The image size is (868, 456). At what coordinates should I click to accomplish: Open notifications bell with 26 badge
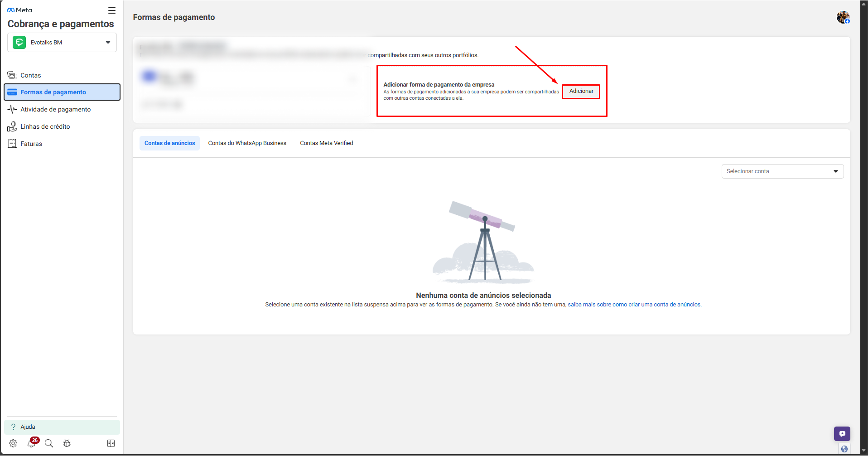31,443
